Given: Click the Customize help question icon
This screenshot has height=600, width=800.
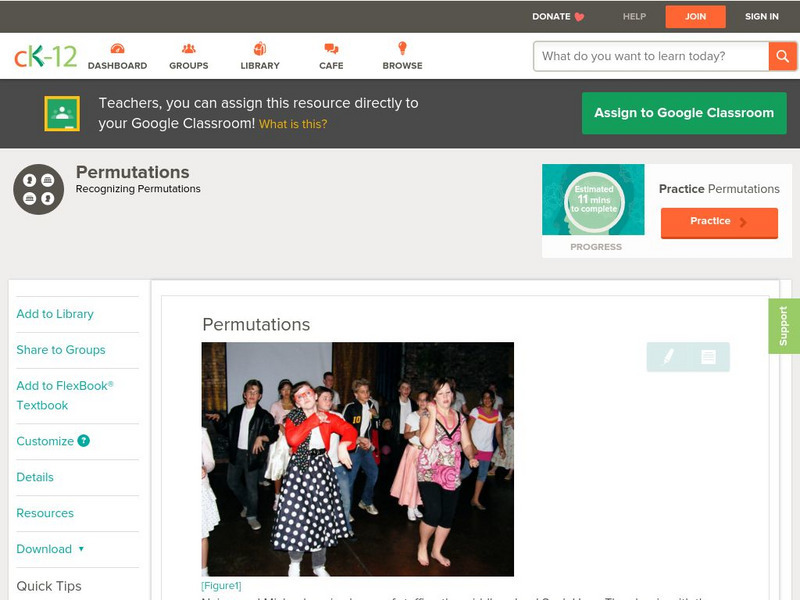Looking at the screenshot, I should [84, 441].
